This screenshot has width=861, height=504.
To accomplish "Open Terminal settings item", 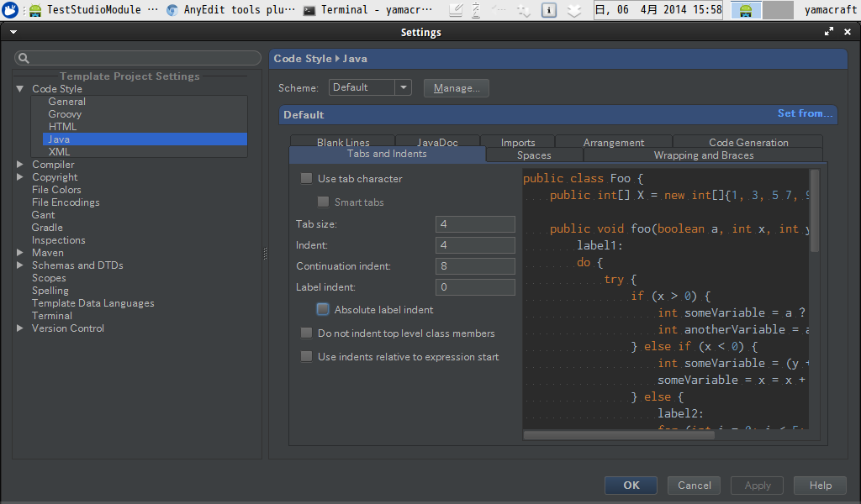I will (x=52, y=316).
